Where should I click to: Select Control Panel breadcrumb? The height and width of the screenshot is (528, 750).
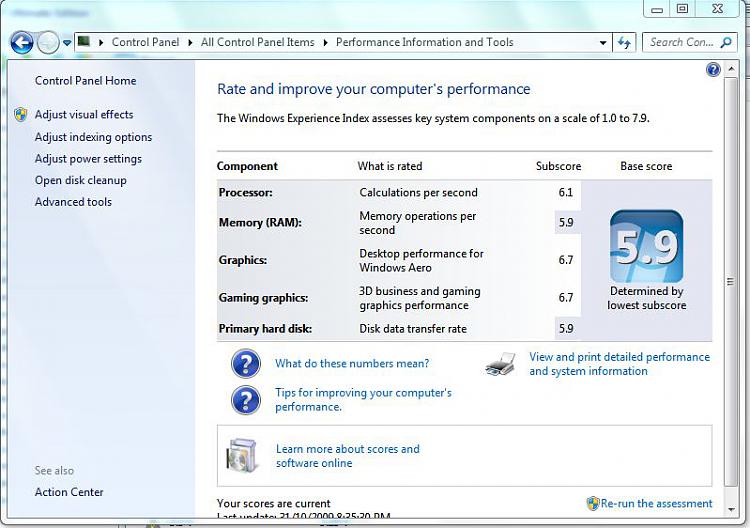pyautogui.click(x=145, y=42)
